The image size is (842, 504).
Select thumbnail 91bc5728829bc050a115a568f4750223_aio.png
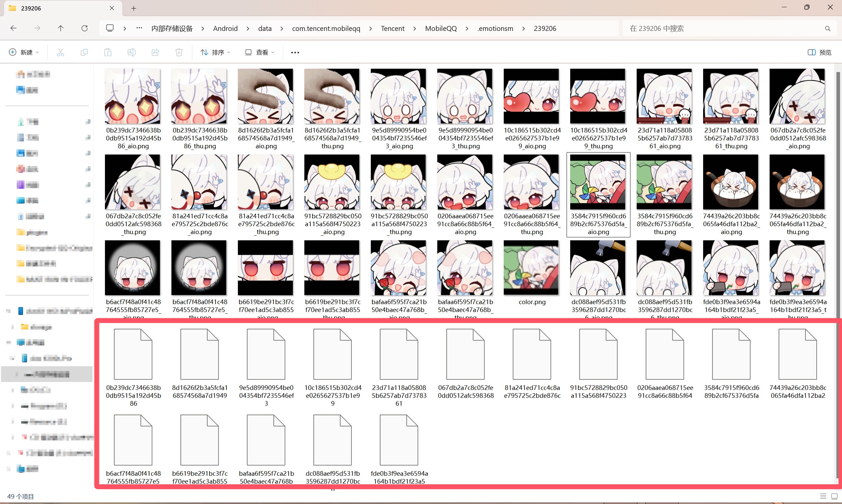coord(332,195)
